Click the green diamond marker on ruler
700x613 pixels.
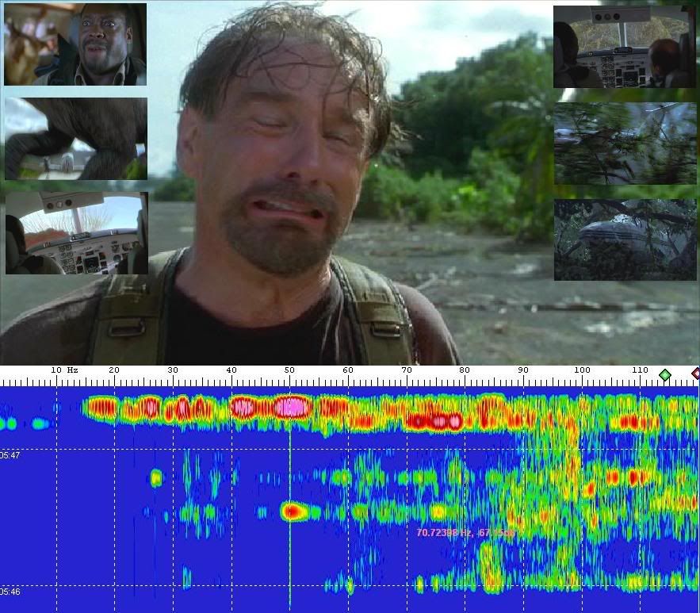[664, 374]
